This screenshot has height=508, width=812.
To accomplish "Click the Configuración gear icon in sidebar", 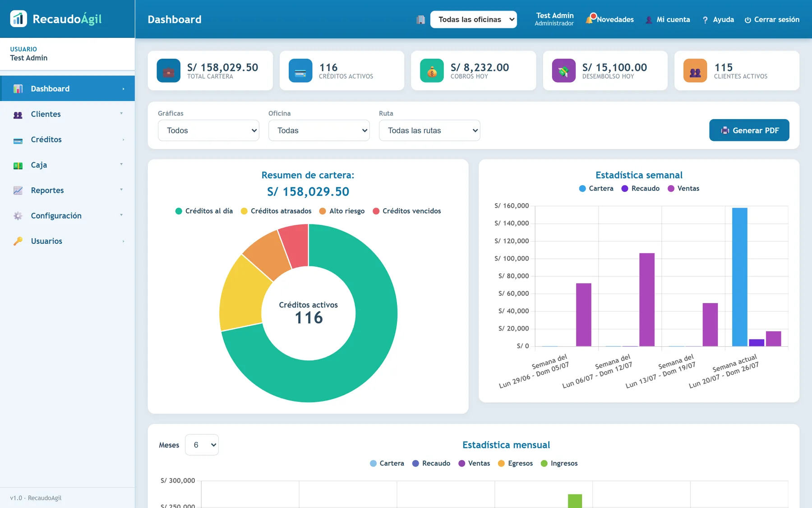I will (18, 216).
